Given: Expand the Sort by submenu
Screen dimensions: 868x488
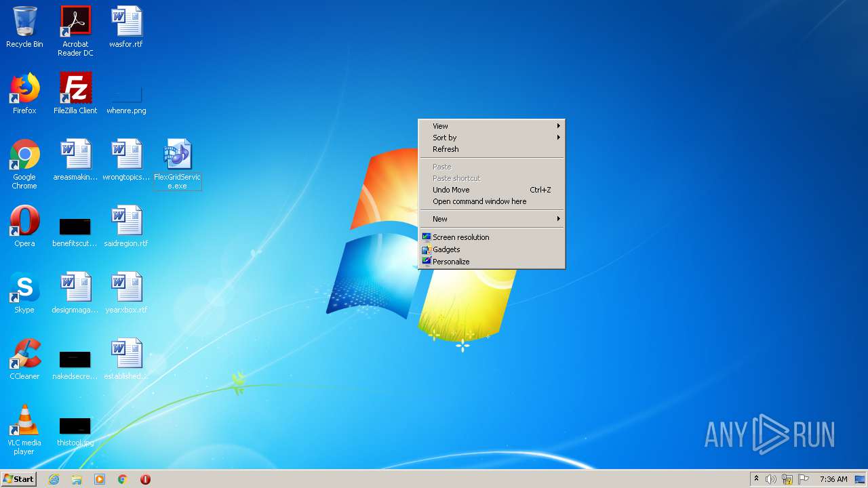Looking at the screenshot, I should [x=492, y=138].
